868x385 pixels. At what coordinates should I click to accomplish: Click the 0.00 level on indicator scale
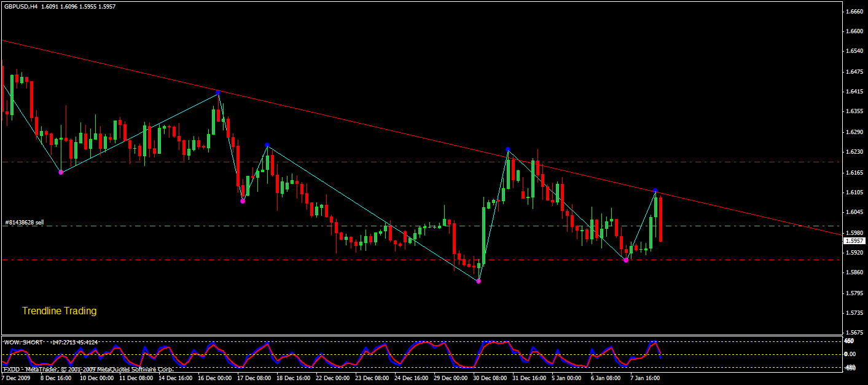pos(851,354)
